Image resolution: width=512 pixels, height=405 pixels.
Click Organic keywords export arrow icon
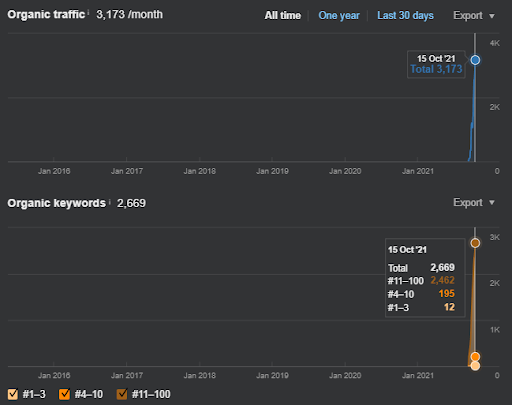[492, 203]
